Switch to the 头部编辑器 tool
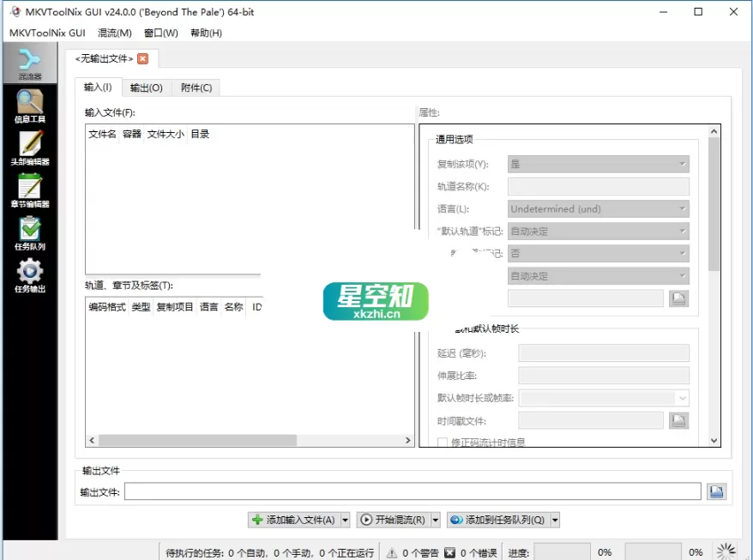 (30, 148)
